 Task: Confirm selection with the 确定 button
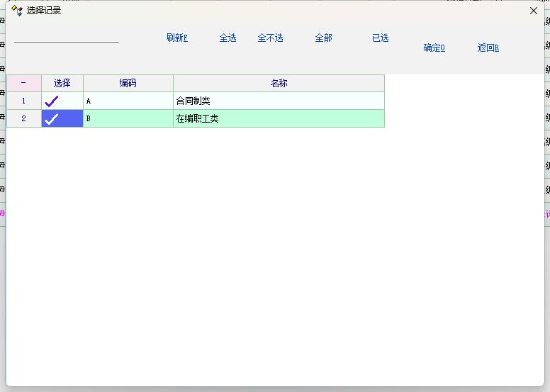(x=434, y=48)
